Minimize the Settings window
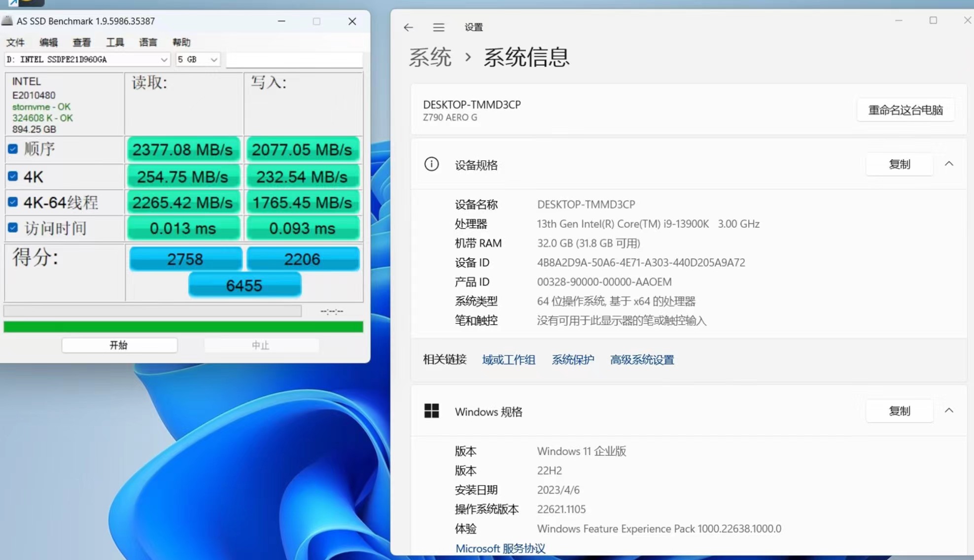The image size is (974, 560). point(899,20)
